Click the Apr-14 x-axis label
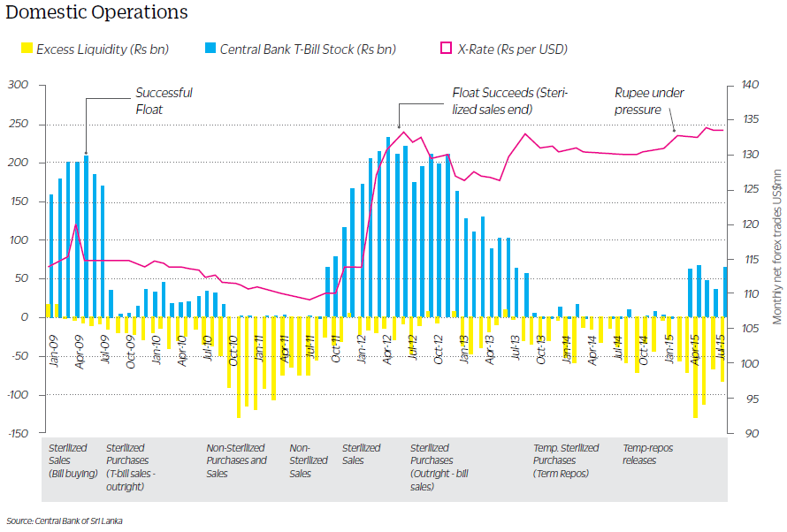The width and height of the screenshot is (787, 532). coord(592,350)
